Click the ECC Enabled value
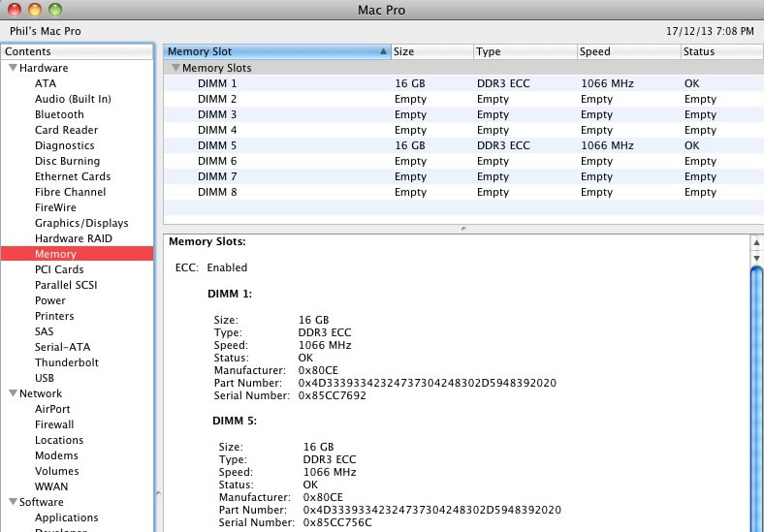 227,267
